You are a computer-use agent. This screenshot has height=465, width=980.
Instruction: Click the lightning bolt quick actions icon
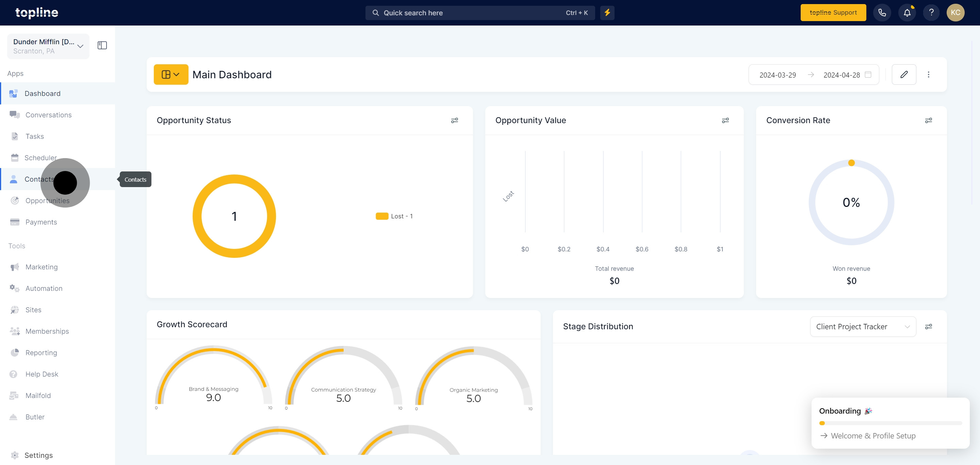pos(607,13)
